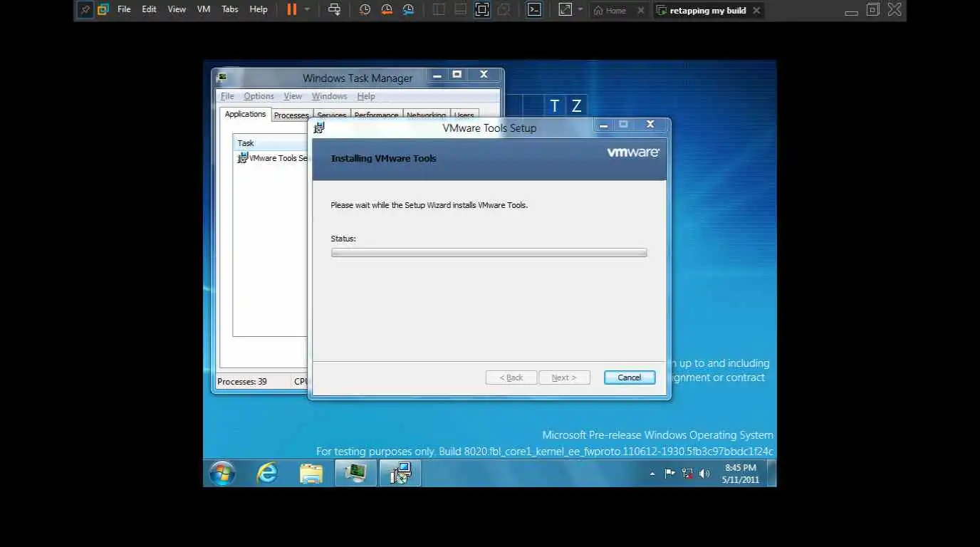Screen dimensions: 980x547
Task: Pause the virtual machine
Action: (x=292, y=9)
